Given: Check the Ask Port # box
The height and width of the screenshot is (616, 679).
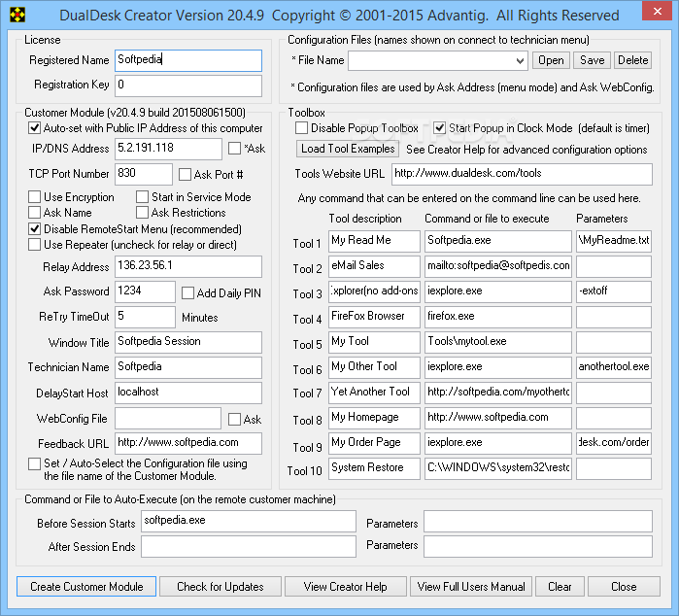Looking at the screenshot, I should click(x=185, y=175).
